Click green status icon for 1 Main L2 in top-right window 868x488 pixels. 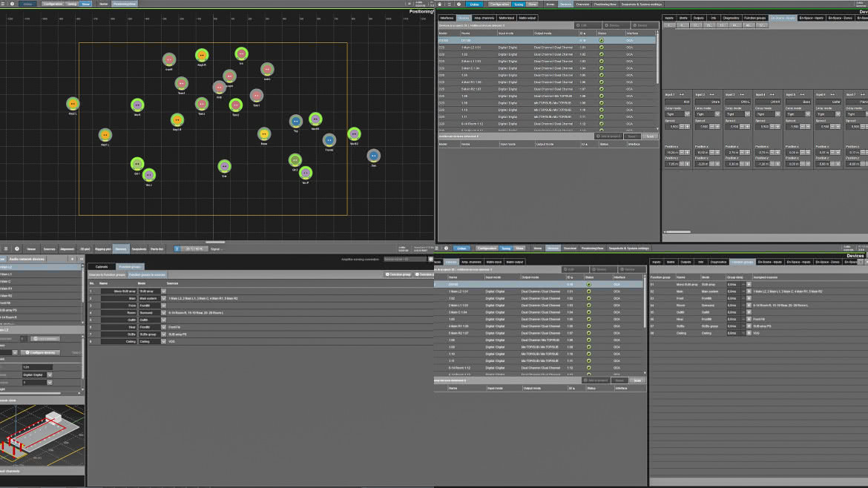(x=601, y=47)
